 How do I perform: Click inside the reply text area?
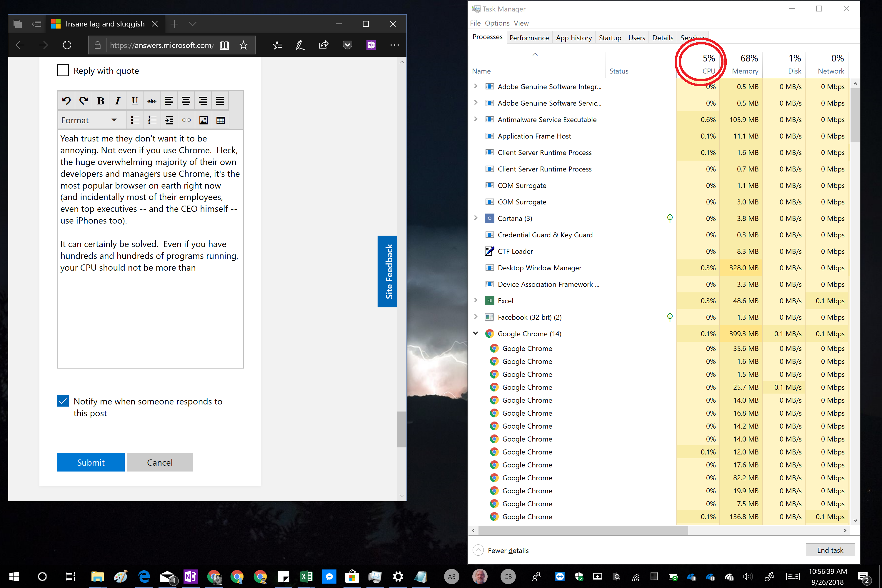[150, 249]
